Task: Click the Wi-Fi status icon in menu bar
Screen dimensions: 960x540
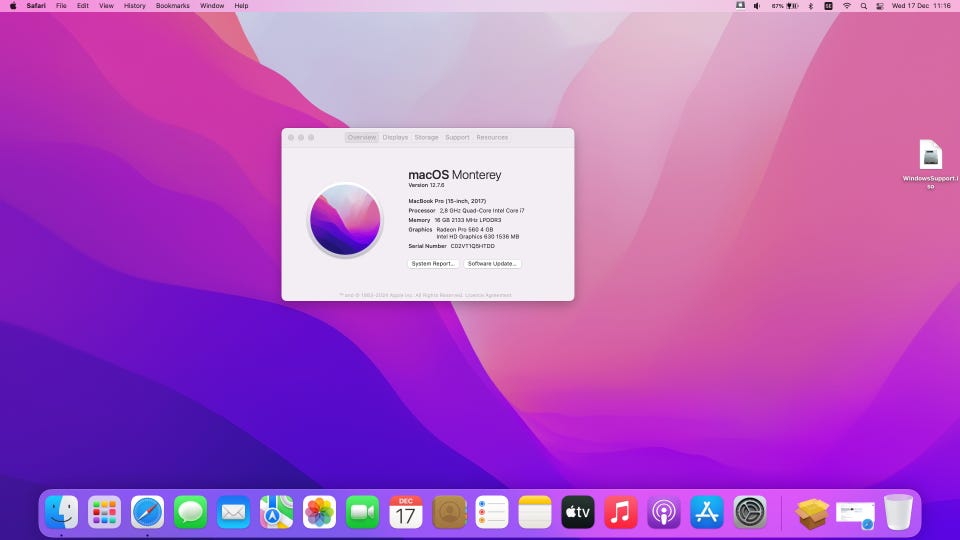Action: pyautogui.click(x=847, y=6)
